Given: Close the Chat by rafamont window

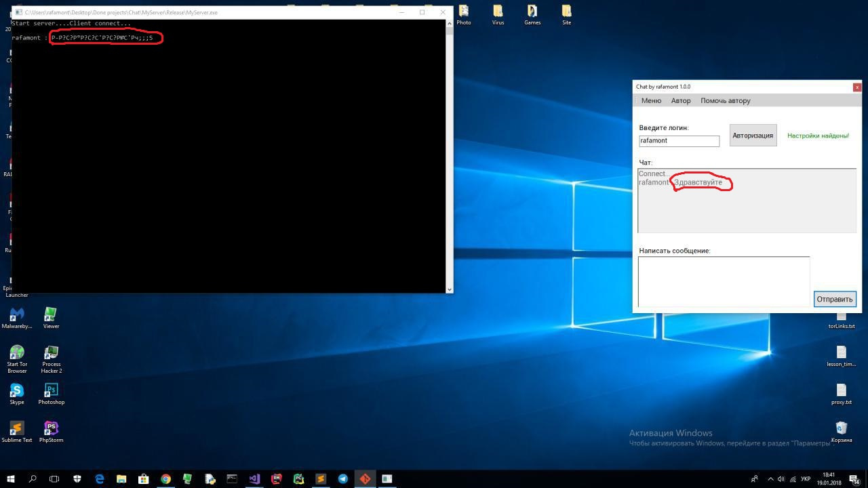Looking at the screenshot, I should tap(857, 87).
